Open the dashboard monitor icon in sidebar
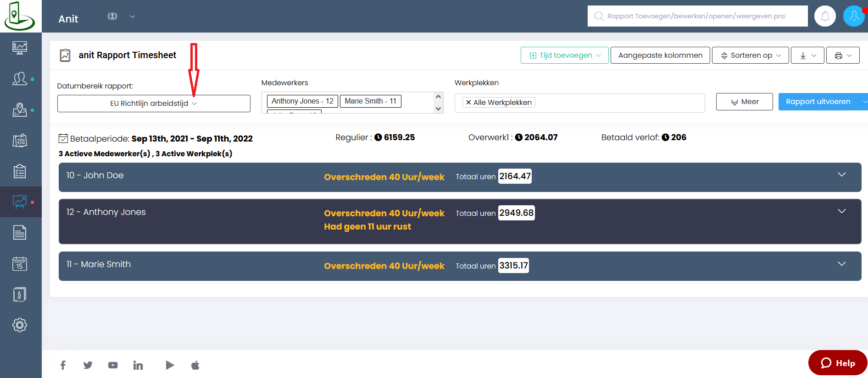This screenshot has height=378, width=868. click(20, 48)
